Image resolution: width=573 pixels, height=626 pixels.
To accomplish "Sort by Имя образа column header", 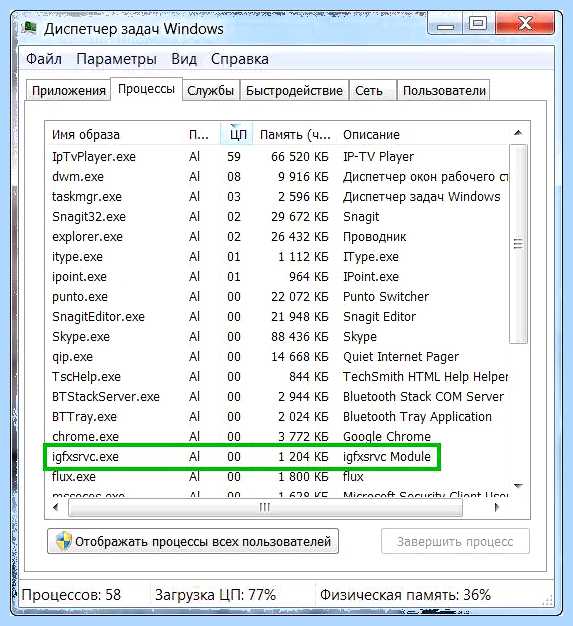I will [114, 135].
